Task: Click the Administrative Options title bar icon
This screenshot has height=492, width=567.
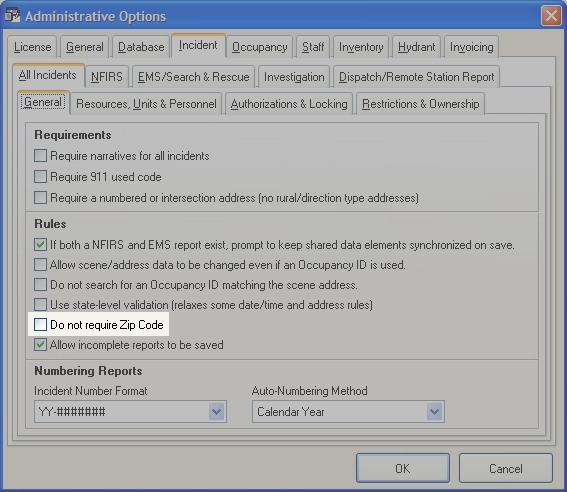Action: click(13, 16)
